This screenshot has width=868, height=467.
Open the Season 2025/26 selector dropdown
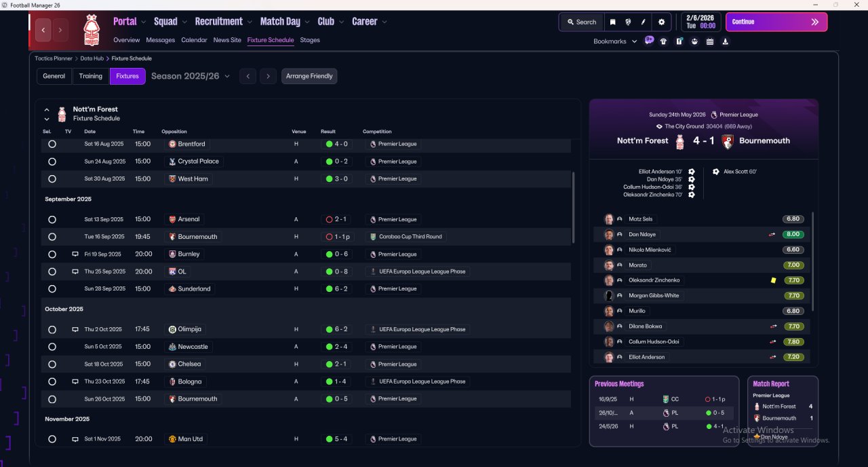tap(191, 76)
